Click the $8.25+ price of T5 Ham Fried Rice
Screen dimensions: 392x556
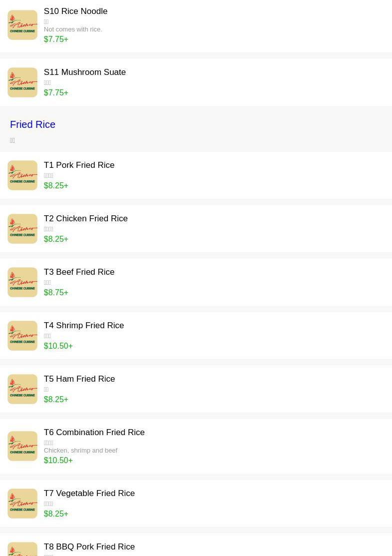click(55, 399)
